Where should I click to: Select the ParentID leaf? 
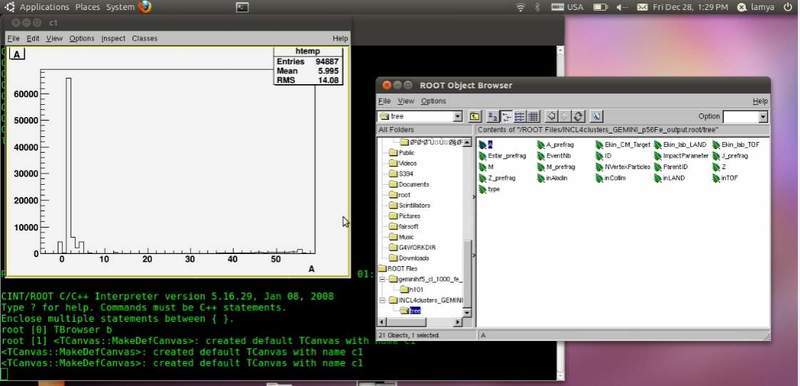671,167
